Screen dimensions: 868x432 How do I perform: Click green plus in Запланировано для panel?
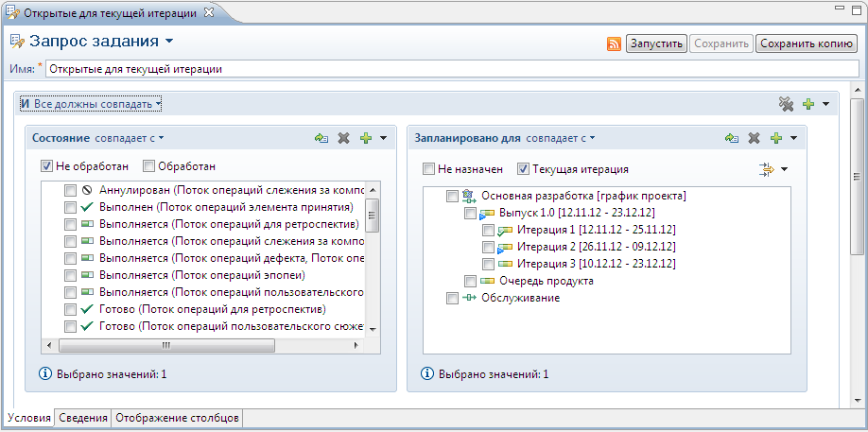[776, 138]
